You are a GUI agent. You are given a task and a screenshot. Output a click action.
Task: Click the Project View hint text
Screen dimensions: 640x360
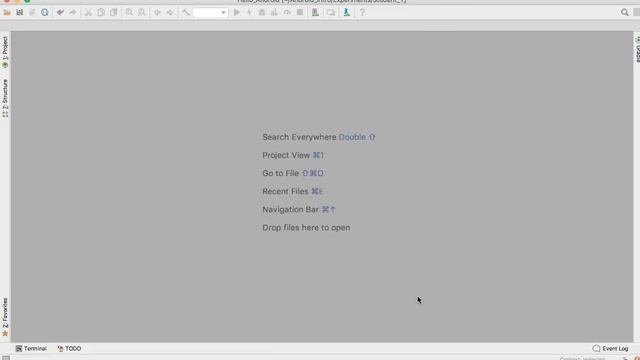click(293, 155)
